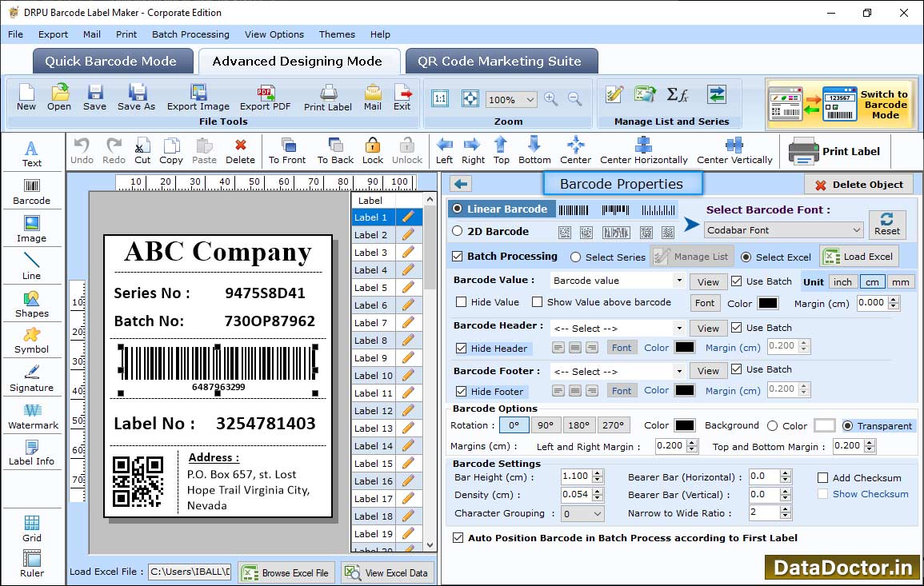This screenshot has width=924, height=586.
Task: Click the New file icon
Action: click(26, 98)
